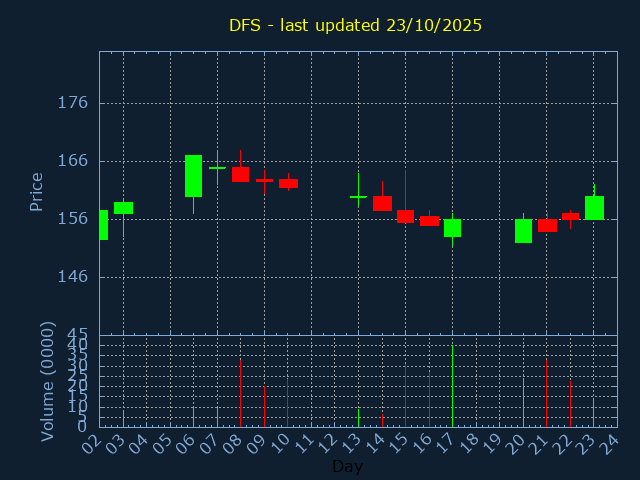This screenshot has width=640, height=480.
Task: Click the green candlestick on day 03
Action: click(123, 208)
